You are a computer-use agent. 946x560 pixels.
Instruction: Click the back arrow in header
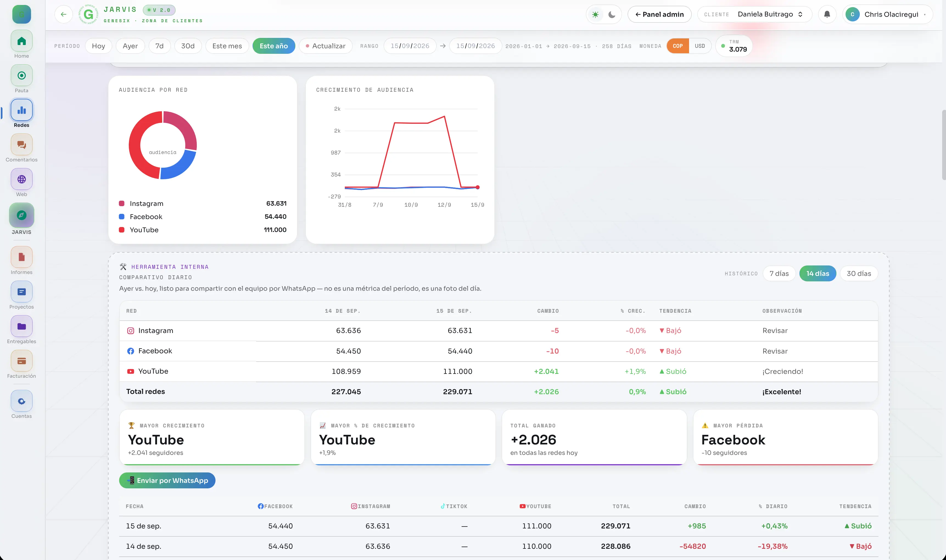[63, 14]
